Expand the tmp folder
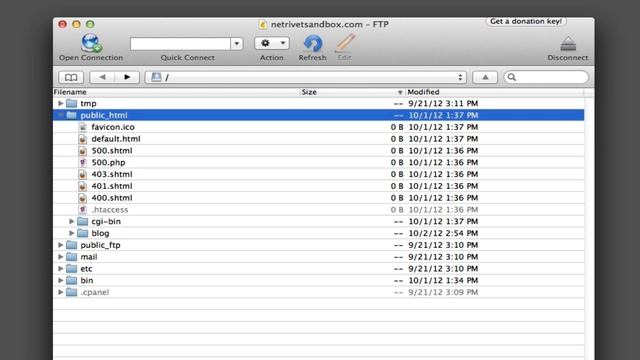640x360 pixels. (60, 103)
